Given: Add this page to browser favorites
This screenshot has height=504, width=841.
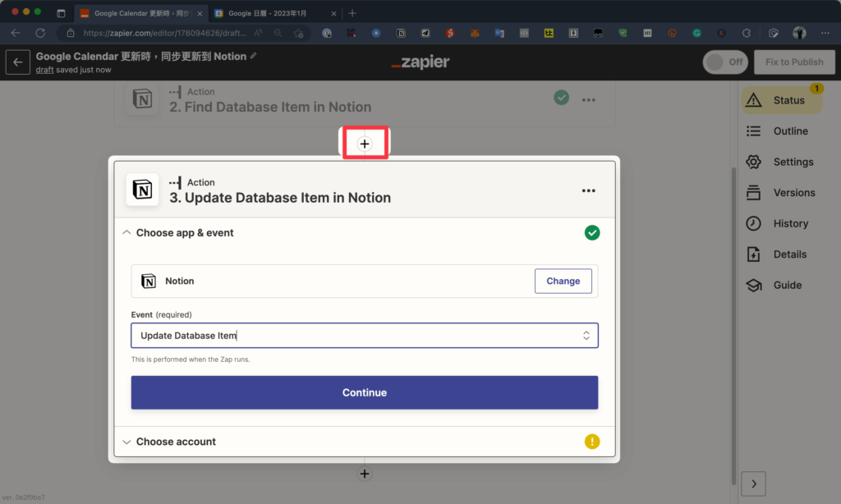Looking at the screenshot, I should (299, 33).
